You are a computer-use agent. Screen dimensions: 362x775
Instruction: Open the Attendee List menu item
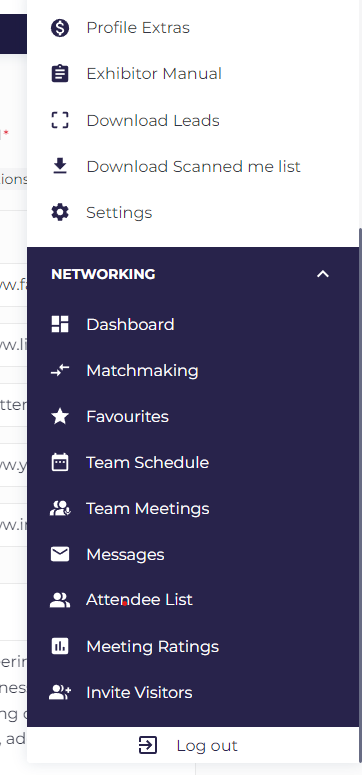coord(193,600)
